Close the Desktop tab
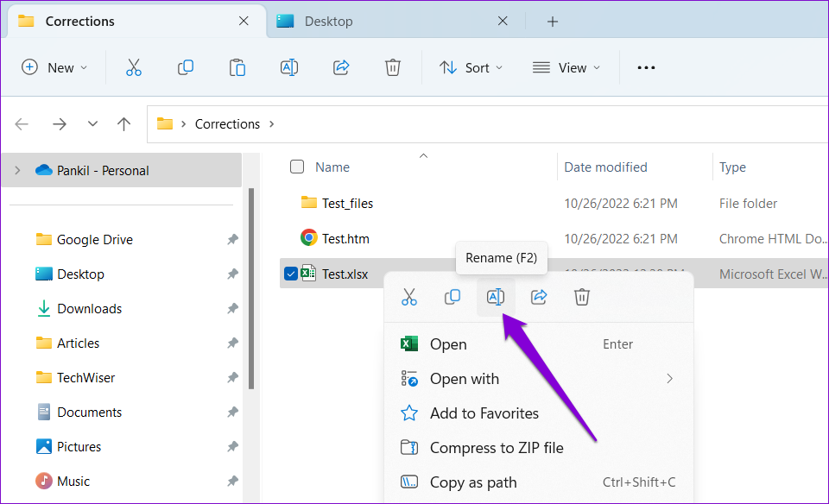The image size is (829, 504). 503,21
